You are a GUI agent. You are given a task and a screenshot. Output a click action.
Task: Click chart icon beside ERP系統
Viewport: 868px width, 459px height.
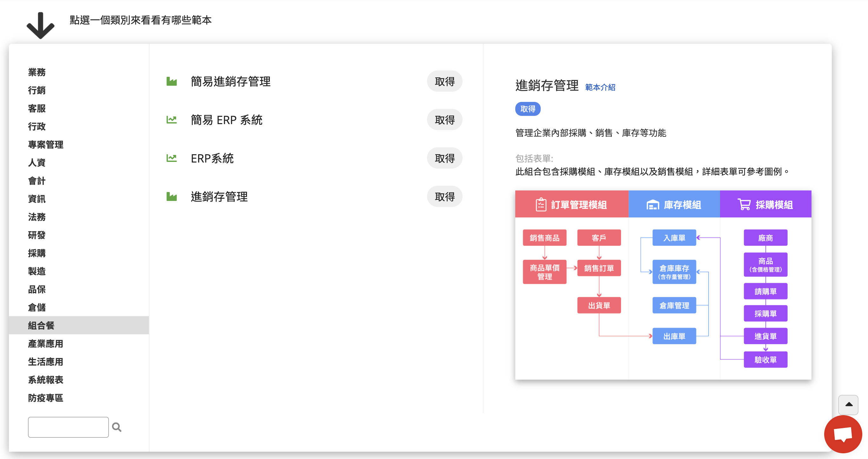pos(171,158)
